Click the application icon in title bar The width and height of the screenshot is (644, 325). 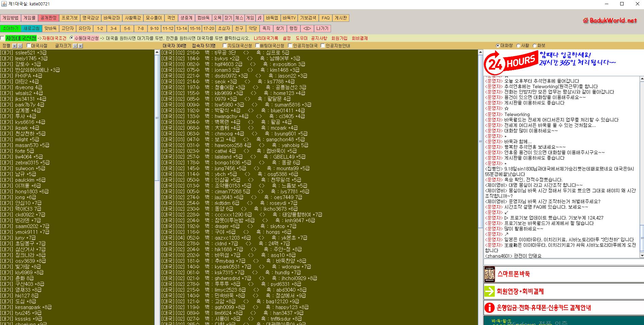click(x=4, y=4)
